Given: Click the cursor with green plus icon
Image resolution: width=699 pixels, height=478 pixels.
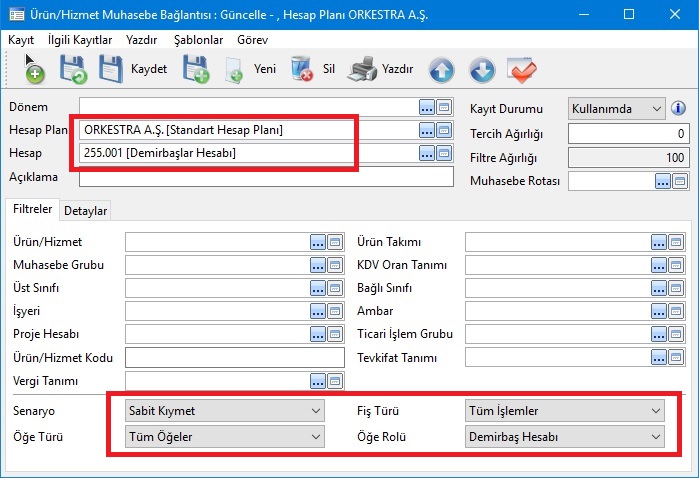Looking at the screenshot, I should pyautogui.click(x=33, y=69).
